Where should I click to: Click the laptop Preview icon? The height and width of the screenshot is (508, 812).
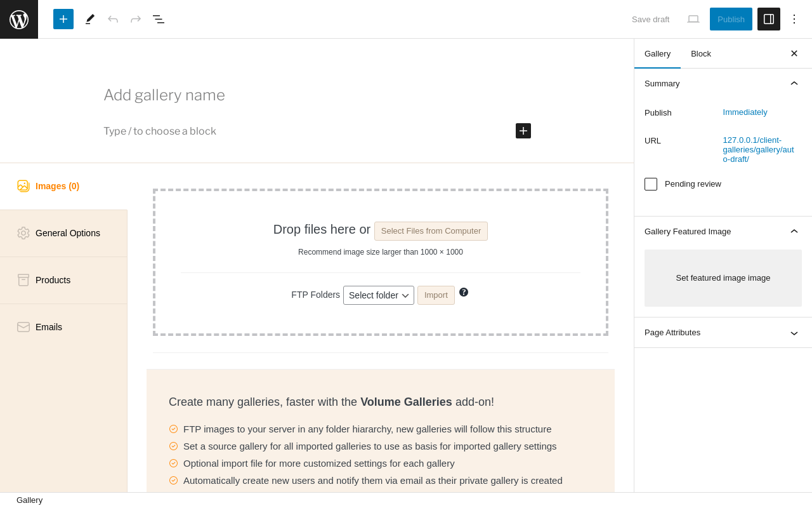click(x=693, y=19)
